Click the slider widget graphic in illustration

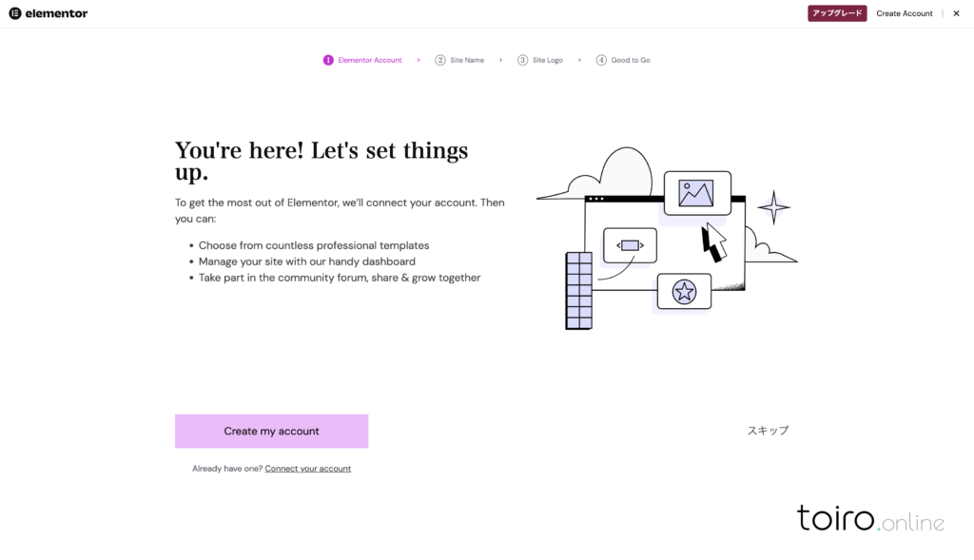pyautogui.click(x=630, y=245)
